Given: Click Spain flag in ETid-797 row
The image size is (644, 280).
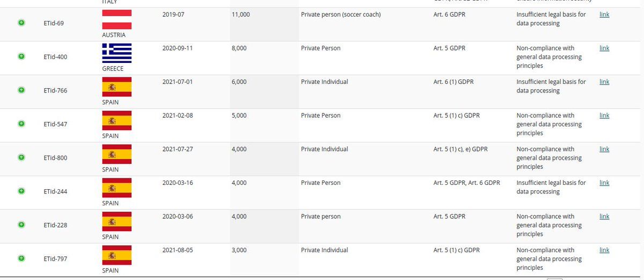Looking at the screenshot, I should click(116, 255).
